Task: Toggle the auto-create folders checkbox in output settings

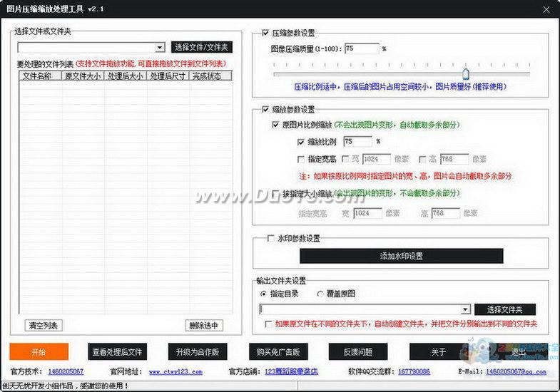Action: [268, 324]
